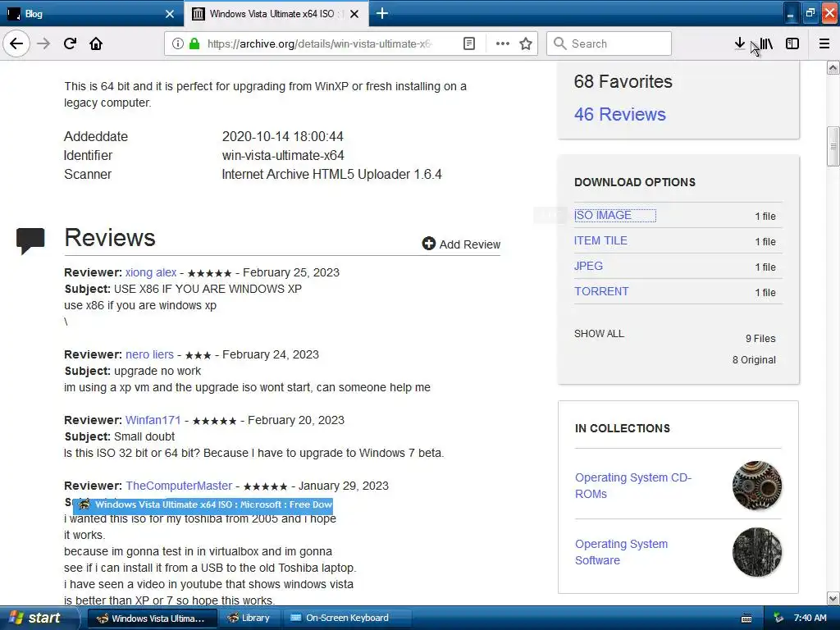Click Add Review button
840x630 pixels.
pos(461,244)
